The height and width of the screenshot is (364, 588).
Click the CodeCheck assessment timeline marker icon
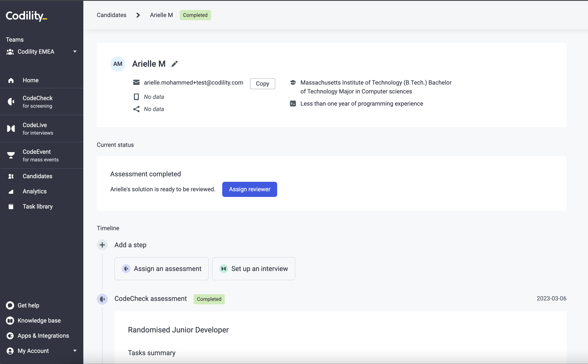tap(102, 299)
